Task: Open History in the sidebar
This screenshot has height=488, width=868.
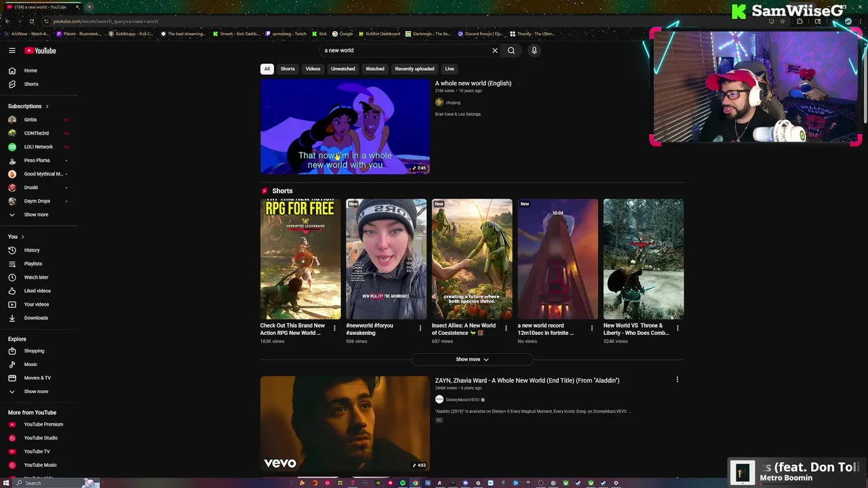Action: tap(31, 250)
